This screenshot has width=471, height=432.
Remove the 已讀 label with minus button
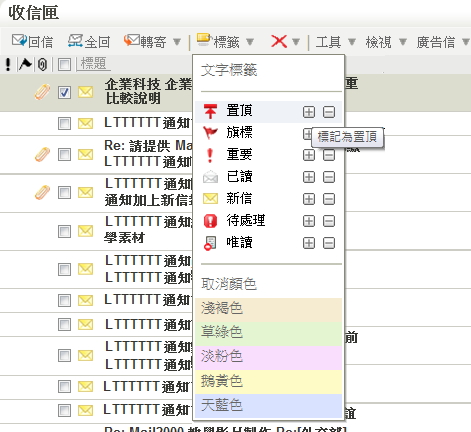click(x=329, y=177)
